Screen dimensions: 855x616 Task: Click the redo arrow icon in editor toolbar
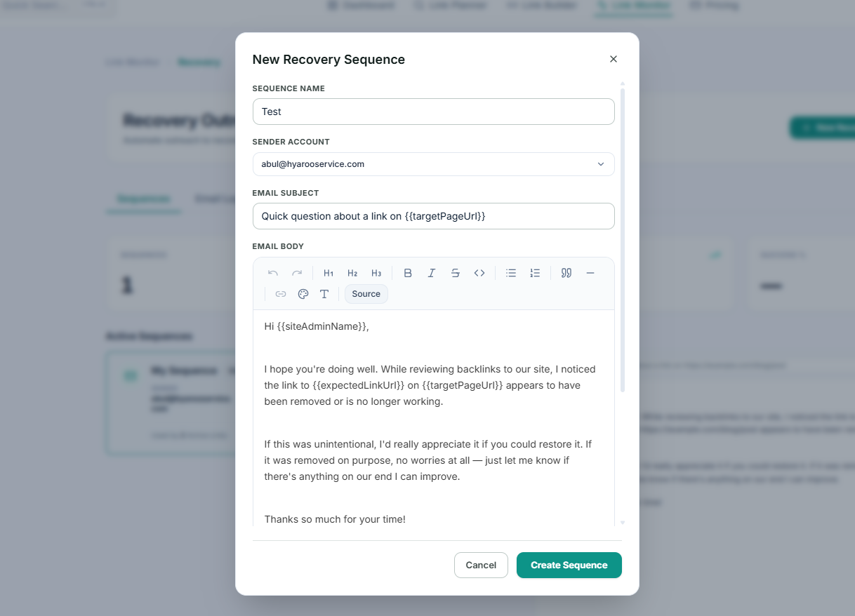[x=297, y=273]
